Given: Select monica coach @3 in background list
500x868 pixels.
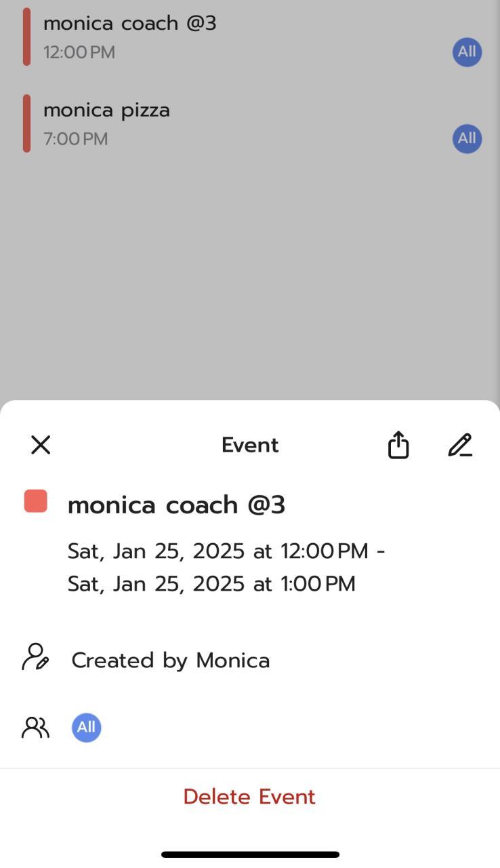Looking at the screenshot, I should coord(130,23).
